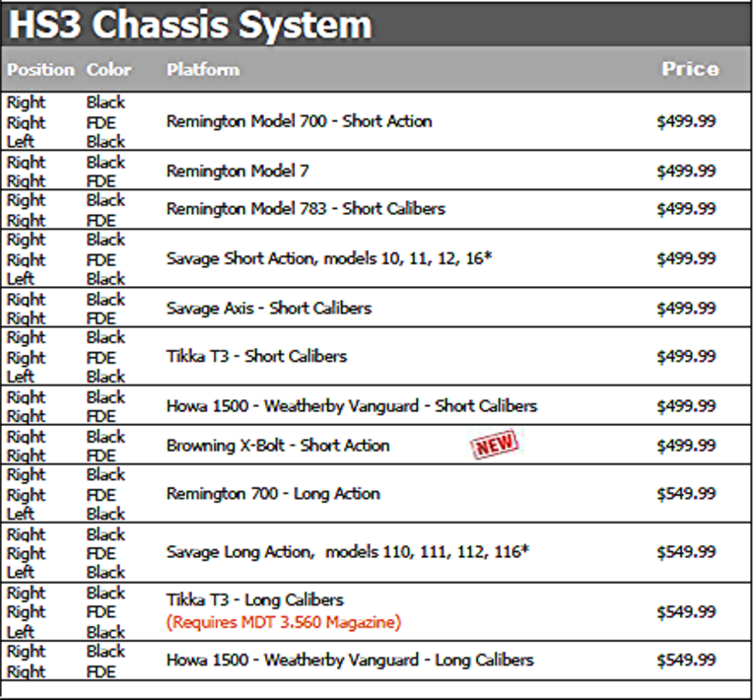
Task: Click the $549.99 price for Tikka T3 Long Calibers
Action: click(x=686, y=611)
